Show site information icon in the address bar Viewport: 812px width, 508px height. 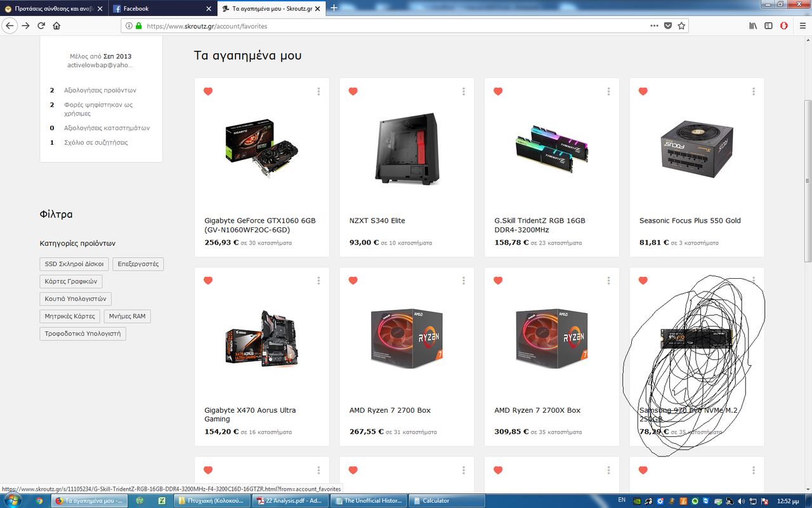[128, 26]
